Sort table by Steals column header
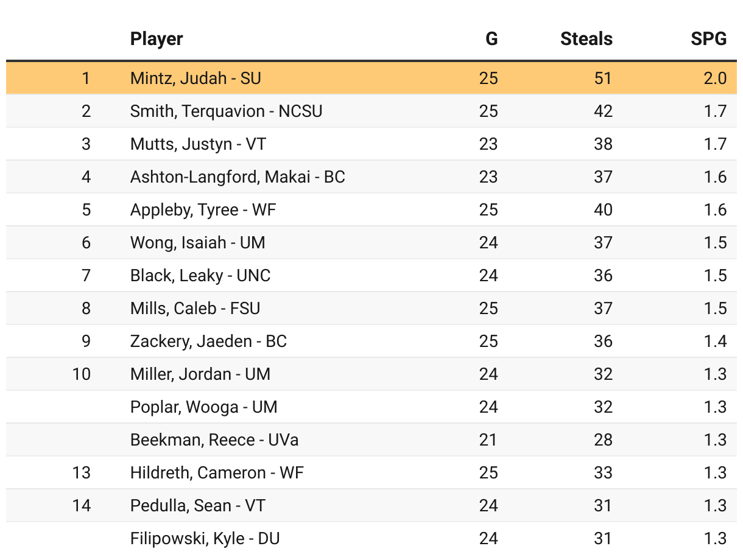 (x=586, y=39)
